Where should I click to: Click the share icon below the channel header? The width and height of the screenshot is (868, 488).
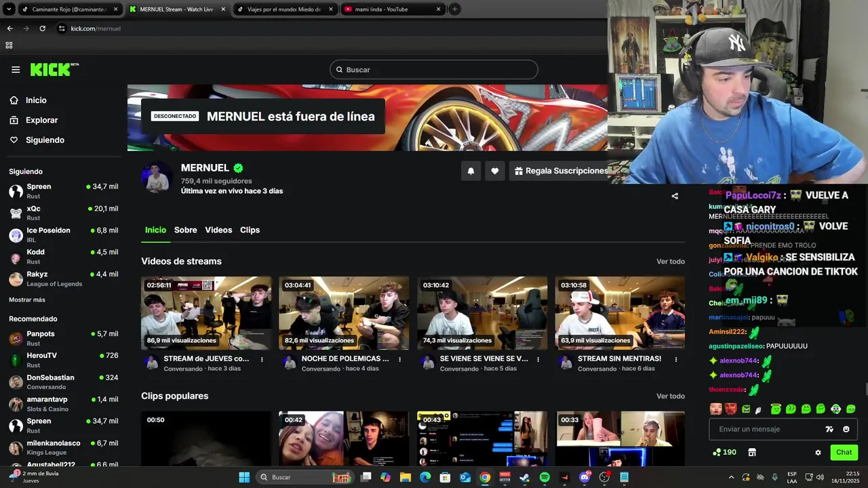(x=675, y=196)
